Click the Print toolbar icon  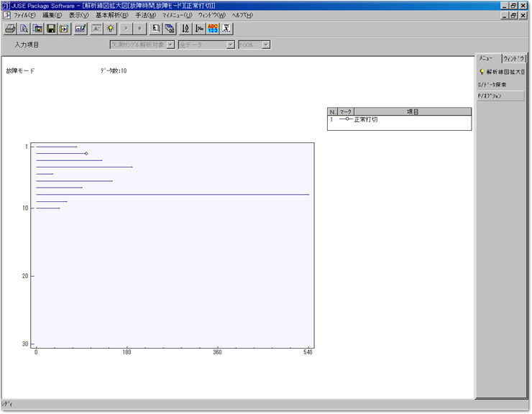tap(10, 29)
